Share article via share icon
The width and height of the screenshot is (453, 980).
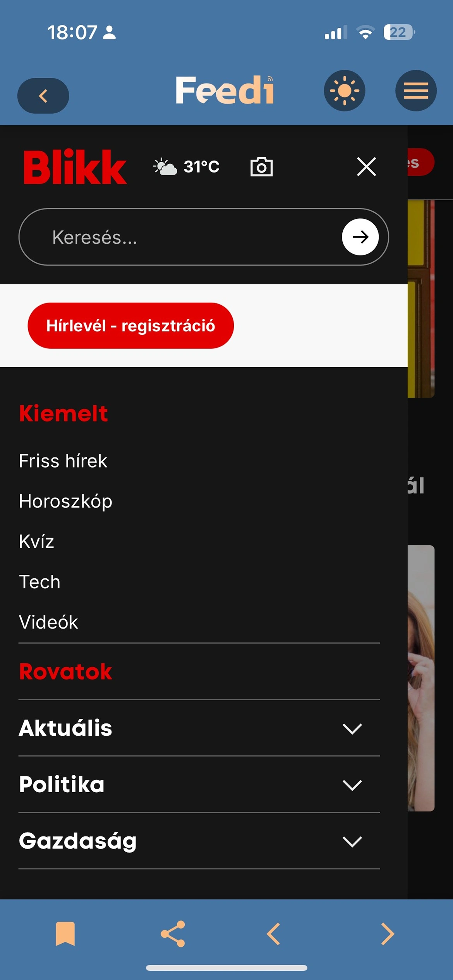coord(173,934)
